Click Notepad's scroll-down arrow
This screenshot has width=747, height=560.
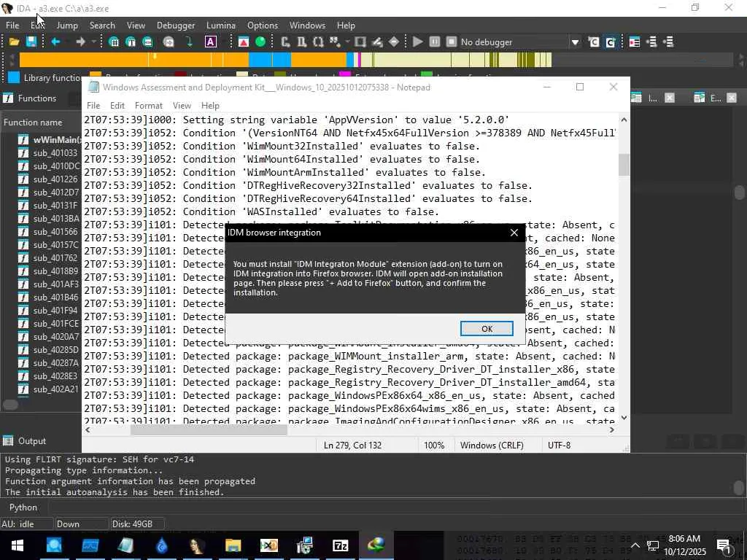click(x=624, y=418)
